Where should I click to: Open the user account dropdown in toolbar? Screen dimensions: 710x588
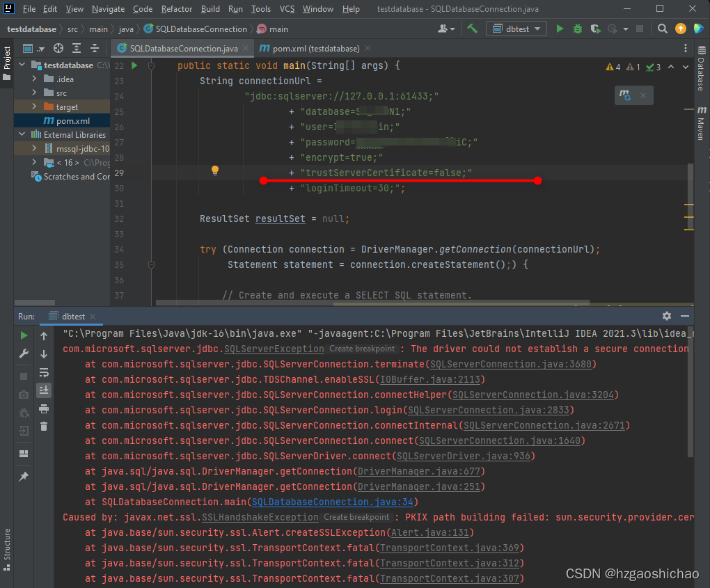(x=446, y=29)
